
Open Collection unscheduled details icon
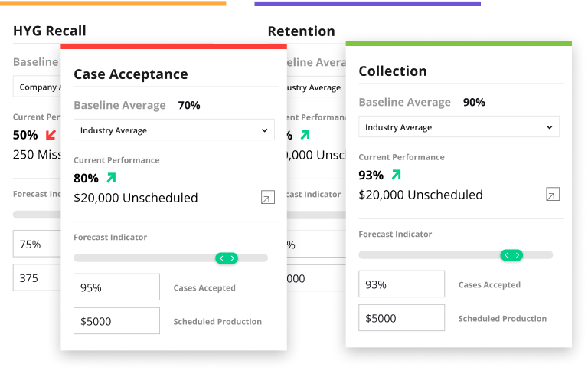pos(553,194)
